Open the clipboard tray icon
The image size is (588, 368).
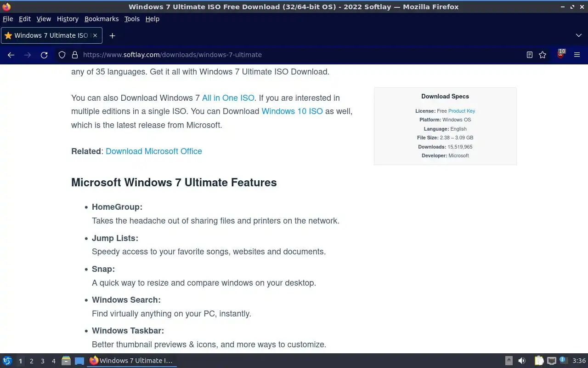coord(539,361)
